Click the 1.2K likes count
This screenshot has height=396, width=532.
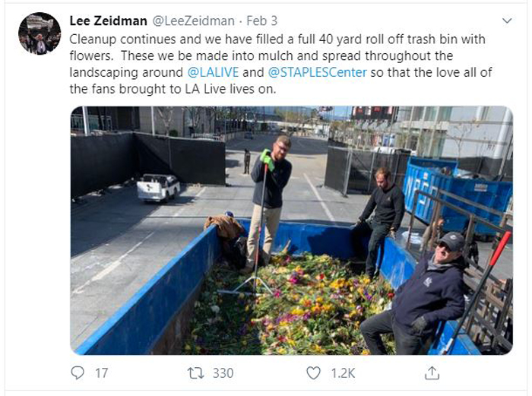tap(343, 373)
